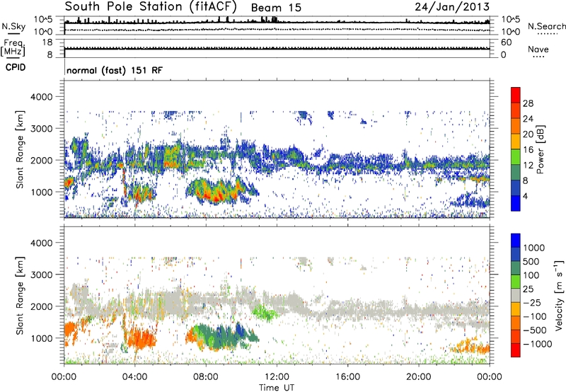Click the 'N.Sky' axis label

pyautogui.click(x=13, y=27)
